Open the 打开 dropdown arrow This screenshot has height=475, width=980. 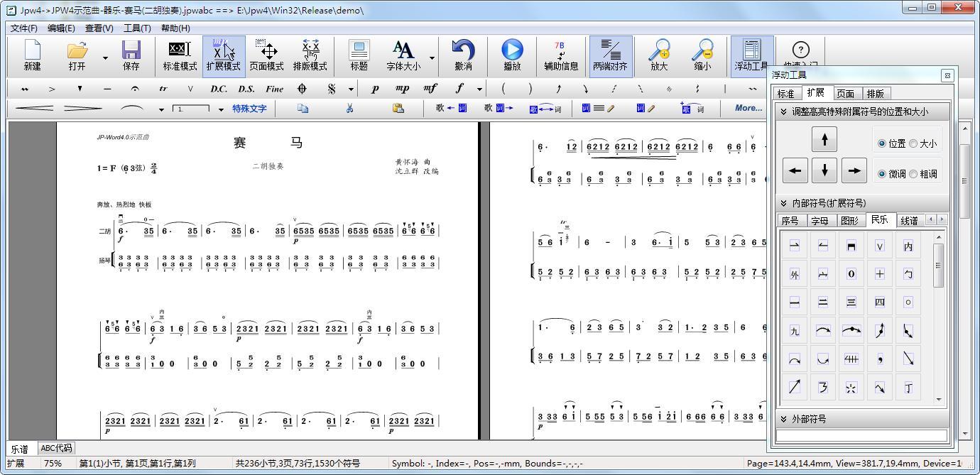click(x=105, y=58)
